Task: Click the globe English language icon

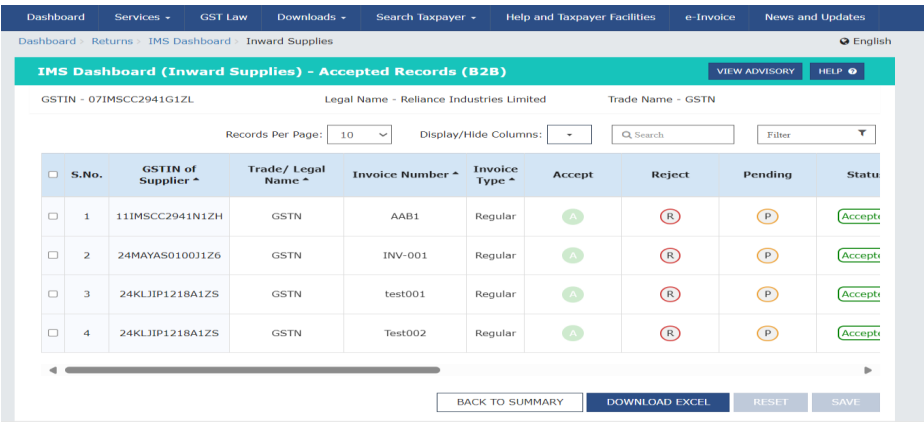Action: point(845,41)
